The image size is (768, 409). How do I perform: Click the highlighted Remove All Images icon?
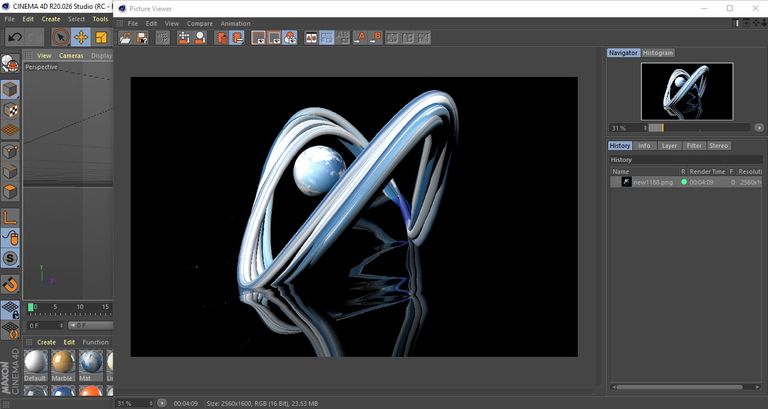237,38
